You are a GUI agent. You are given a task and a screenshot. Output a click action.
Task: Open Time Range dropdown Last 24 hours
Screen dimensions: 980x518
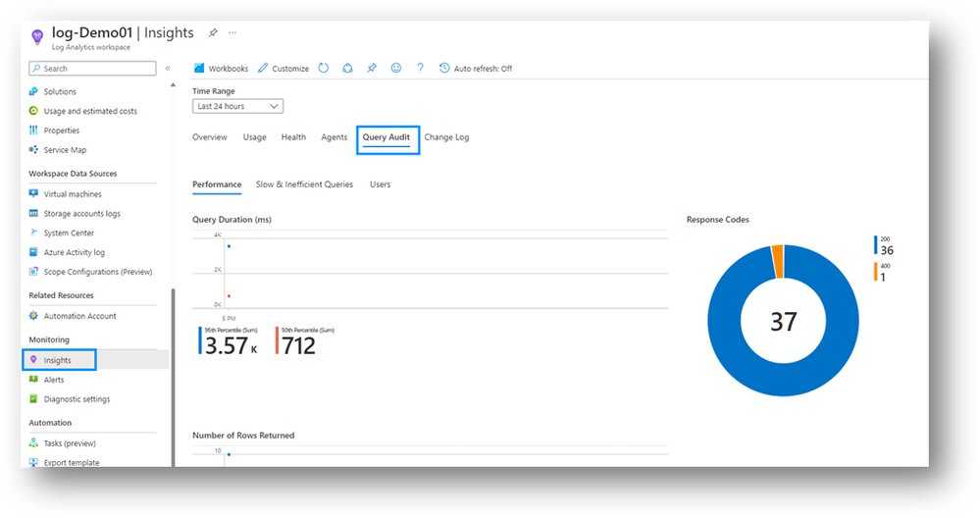click(x=237, y=106)
